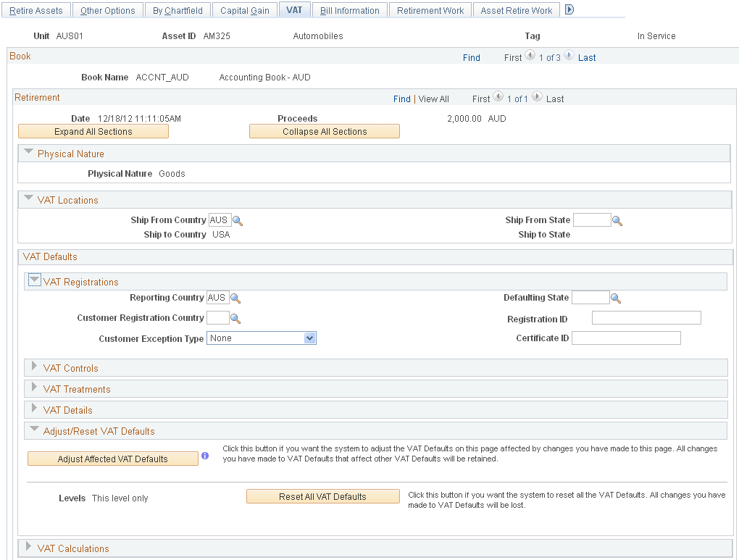739x560 pixels.
Task: Click the show following tabs arrow
Action: click(x=569, y=9)
